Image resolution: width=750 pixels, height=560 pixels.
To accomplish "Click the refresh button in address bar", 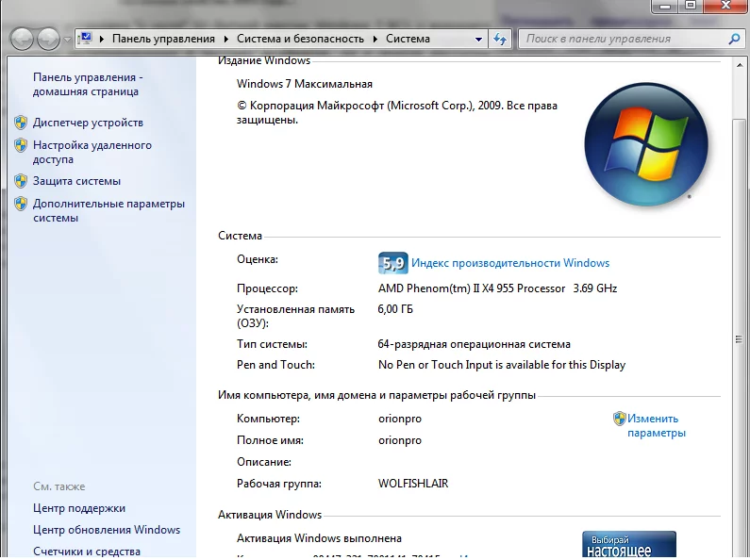I will click(x=500, y=40).
